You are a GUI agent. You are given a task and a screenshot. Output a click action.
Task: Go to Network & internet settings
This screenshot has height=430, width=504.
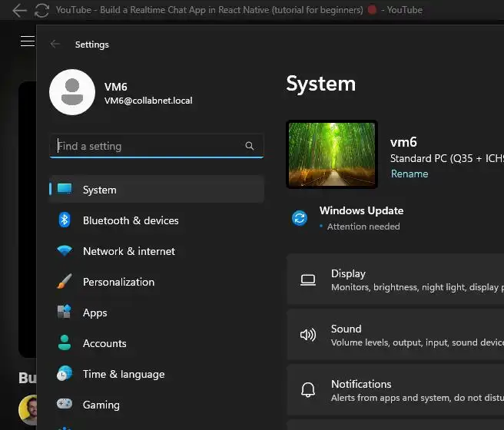pos(157,251)
